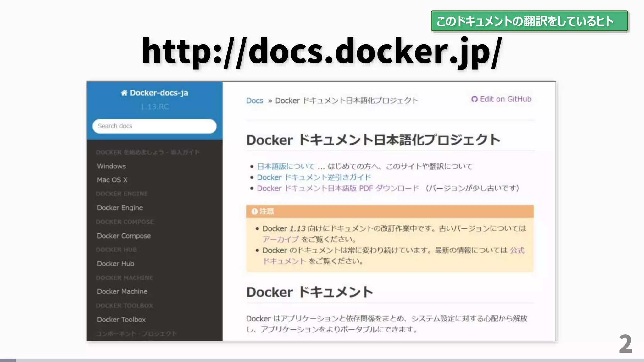The height and width of the screenshot is (362, 644).
Task: Go to Docker Hub in sidebar
Action: pyautogui.click(x=115, y=264)
